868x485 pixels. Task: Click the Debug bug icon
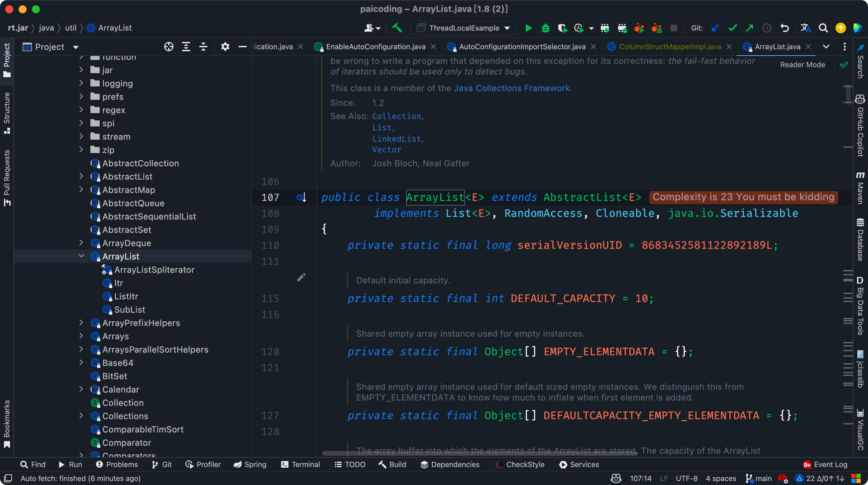pos(545,28)
